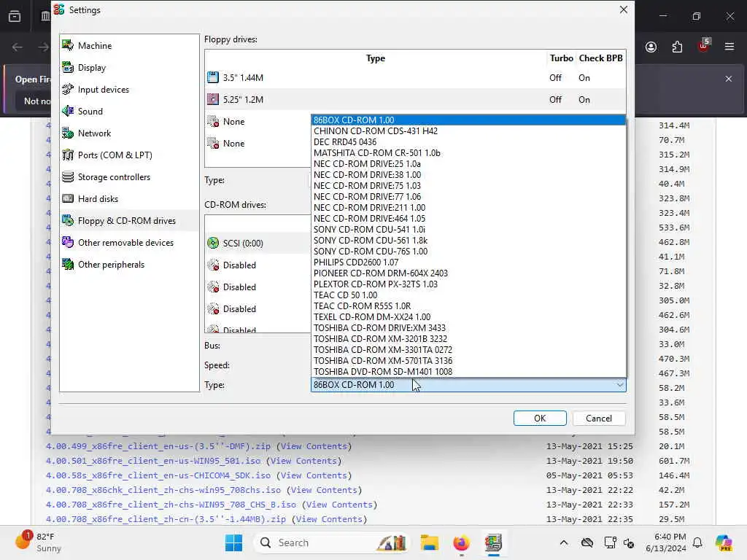Choose 86BOX CD-ROM 1.00 from the list
Screen dimensions: 747x560
point(468,120)
